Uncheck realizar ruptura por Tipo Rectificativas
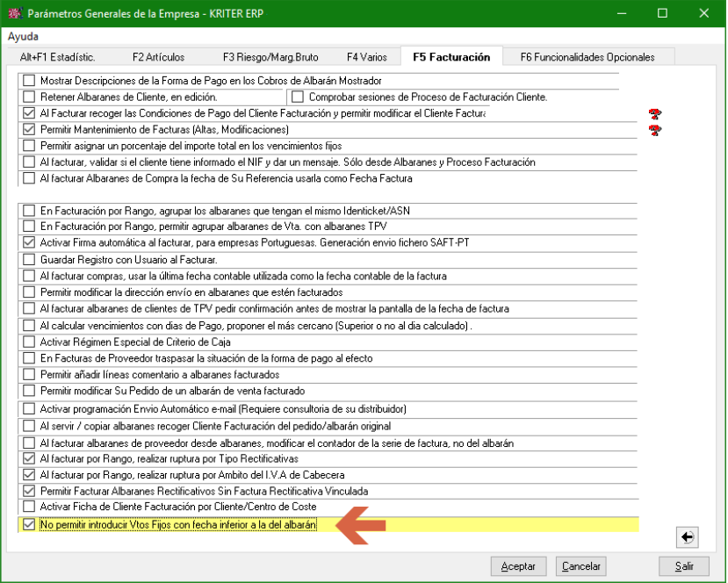The image size is (728, 583). (29, 458)
